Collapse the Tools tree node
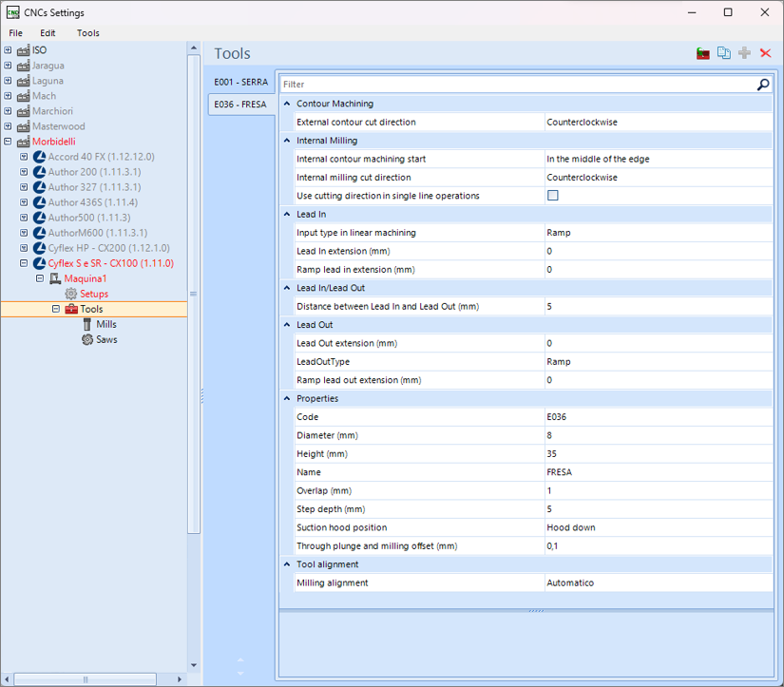 pyautogui.click(x=56, y=309)
